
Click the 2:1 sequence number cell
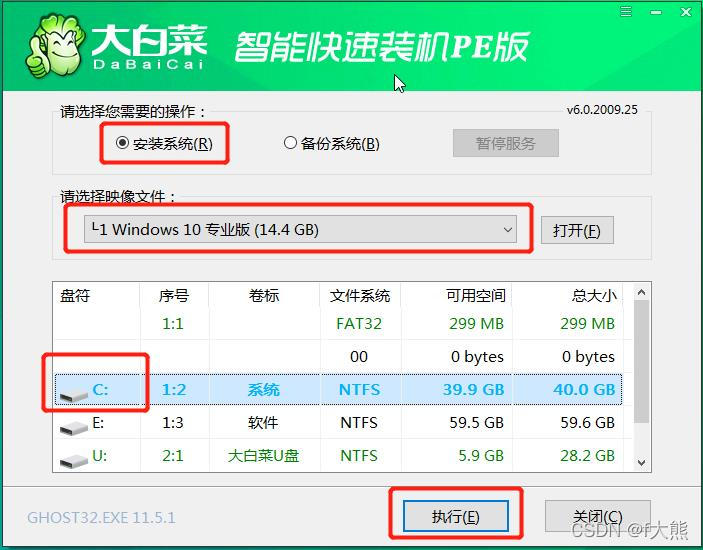tap(173, 456)
